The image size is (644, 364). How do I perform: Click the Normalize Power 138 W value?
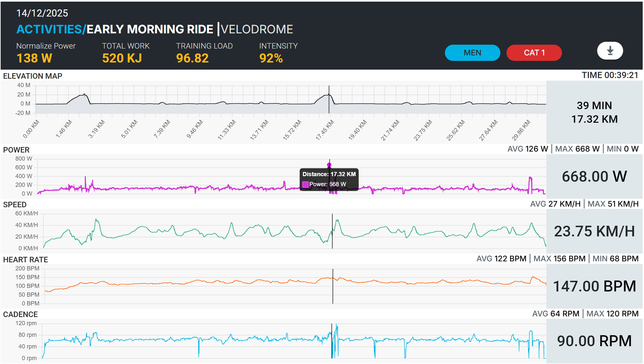(34, 58)
